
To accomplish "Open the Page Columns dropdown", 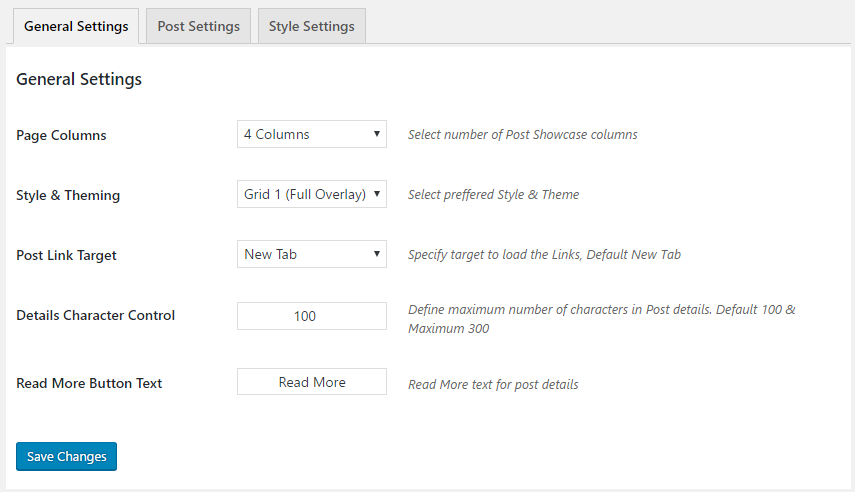I will [312, 134].
